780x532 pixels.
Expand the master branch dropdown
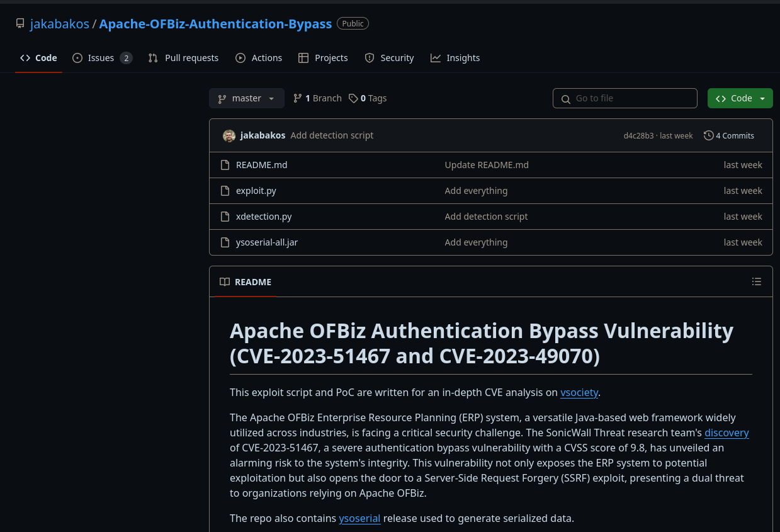tap(246, 98)
